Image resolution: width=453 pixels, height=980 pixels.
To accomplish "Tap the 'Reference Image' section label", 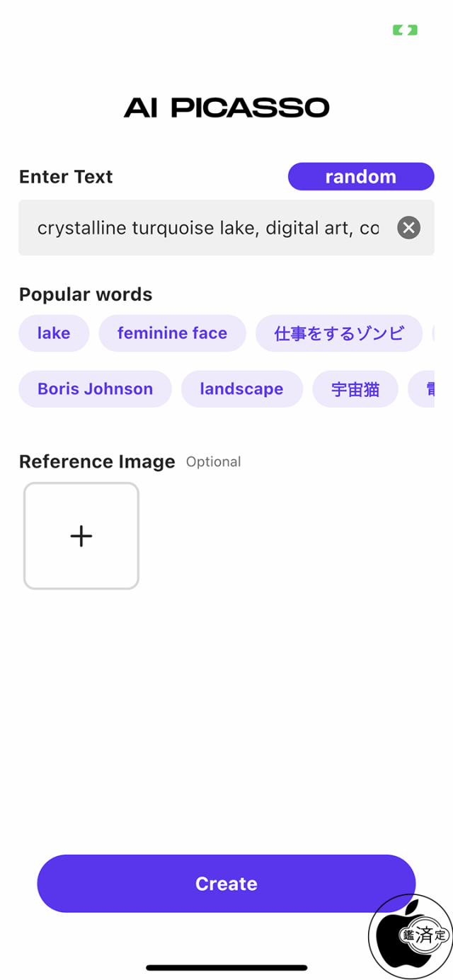I will pyautogui.click(x=97, y=461).
